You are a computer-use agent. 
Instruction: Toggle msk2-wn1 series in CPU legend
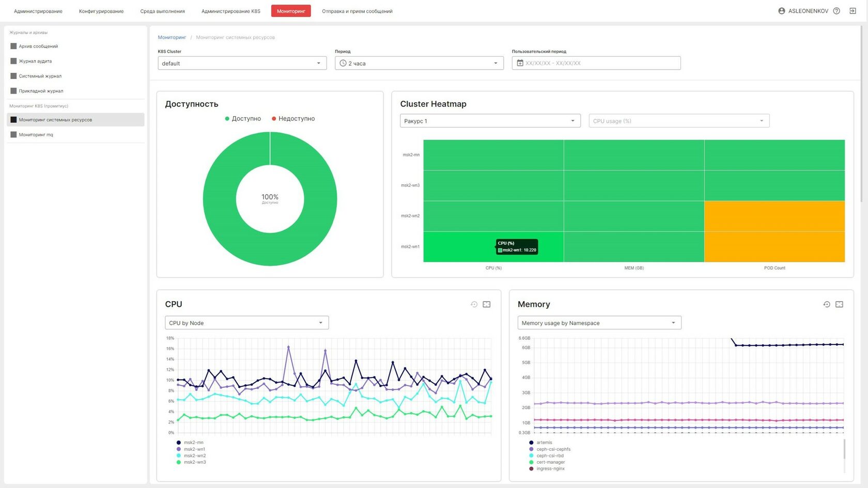[191, 449]
